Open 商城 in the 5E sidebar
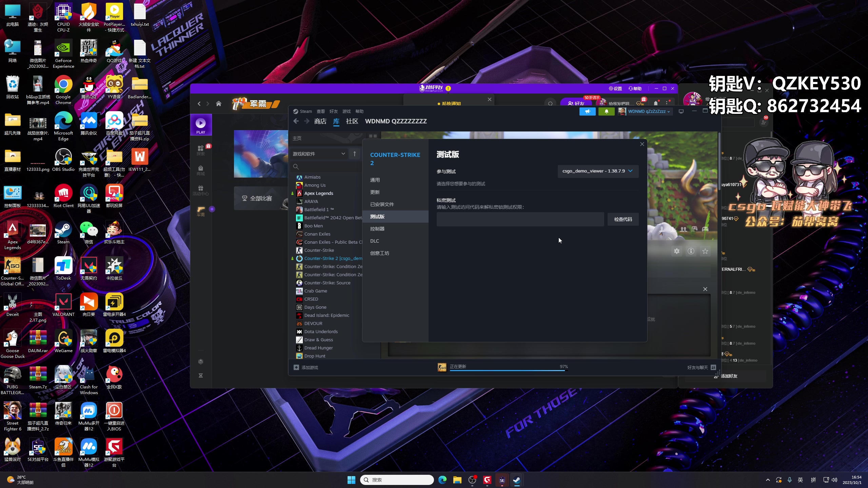 [x=201, y=170]
